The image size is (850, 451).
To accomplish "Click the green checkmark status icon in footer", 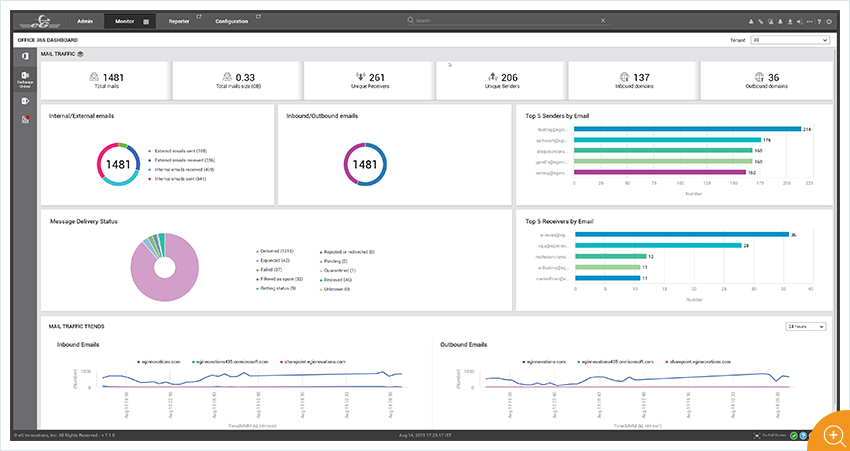I will pos(793,435).
